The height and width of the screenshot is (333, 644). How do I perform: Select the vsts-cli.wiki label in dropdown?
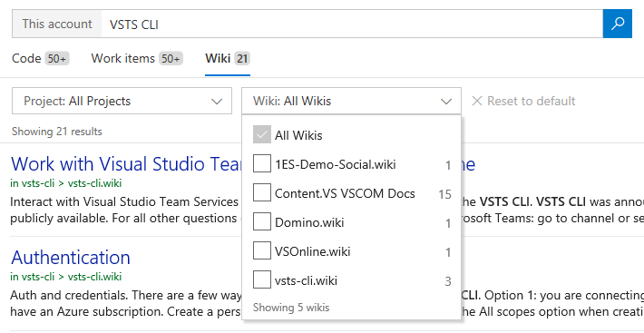pos(306,280)
